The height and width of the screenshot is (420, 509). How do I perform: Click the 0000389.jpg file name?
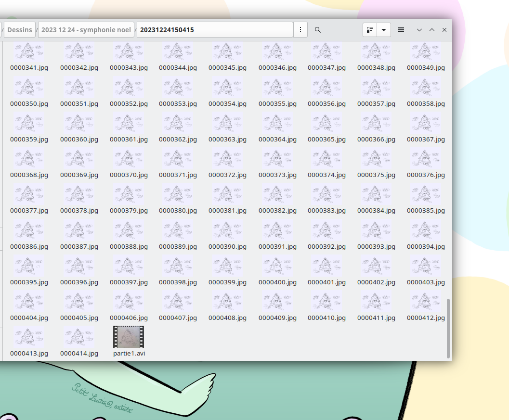tap(178, 246)
